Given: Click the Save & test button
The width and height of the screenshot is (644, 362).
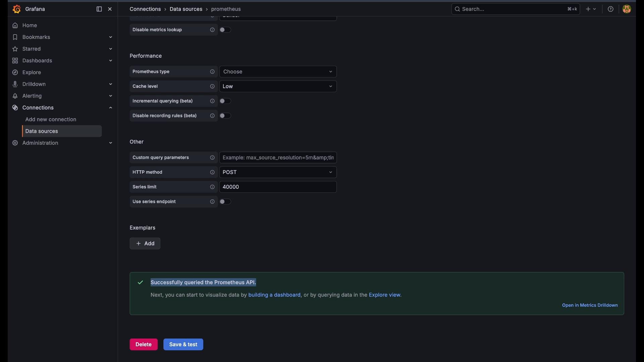Looking at the screenshot, I should [183, 345].
